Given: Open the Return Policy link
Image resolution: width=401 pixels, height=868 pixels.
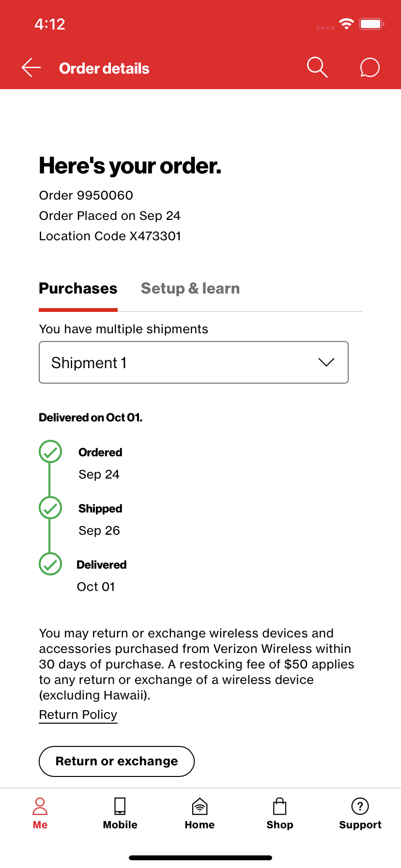Looking at the screenshot, I should (x=78, y=715).
